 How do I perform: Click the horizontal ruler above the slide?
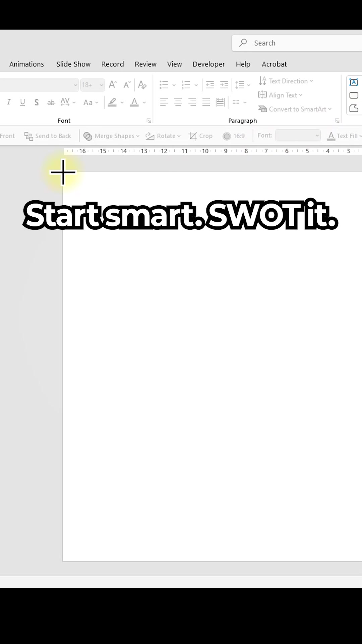[x=213, y=151]
